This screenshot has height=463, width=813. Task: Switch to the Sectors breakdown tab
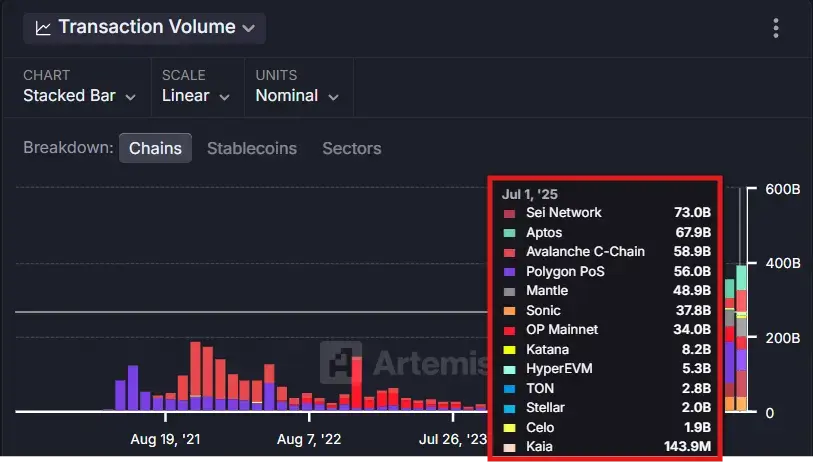(x=352, y=148)
